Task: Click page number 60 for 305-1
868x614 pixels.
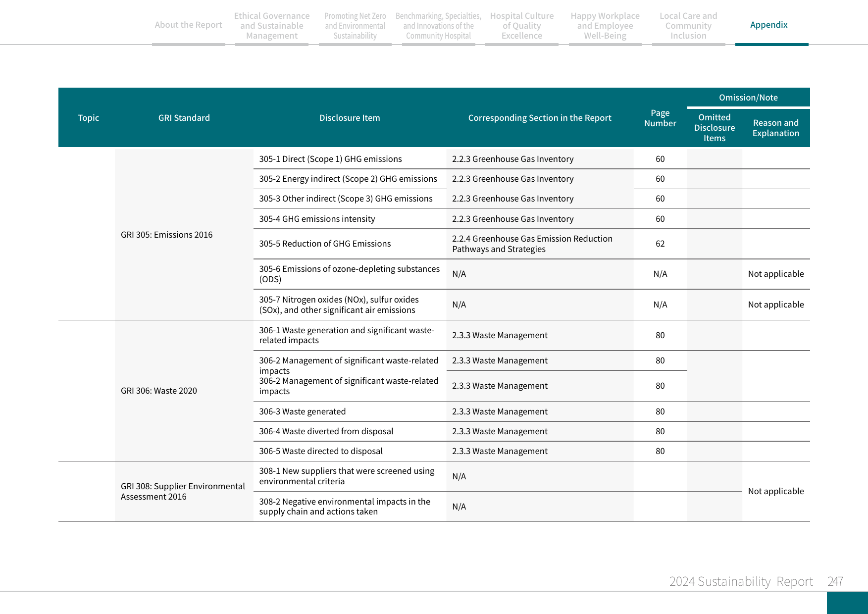Action: [x=660, y=159]
